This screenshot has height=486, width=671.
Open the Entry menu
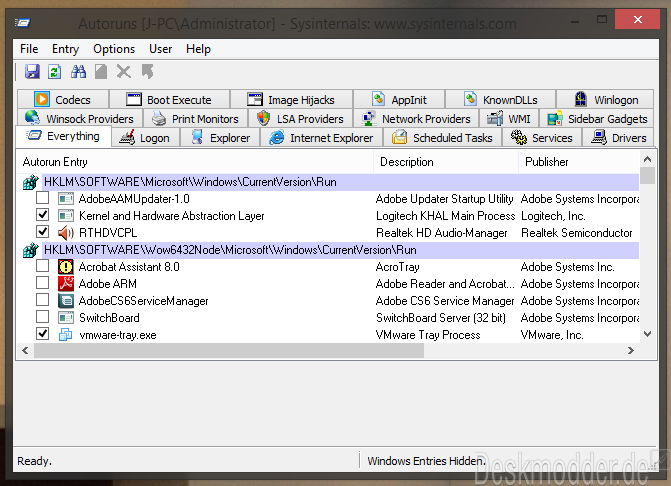[x=65, y=49]
